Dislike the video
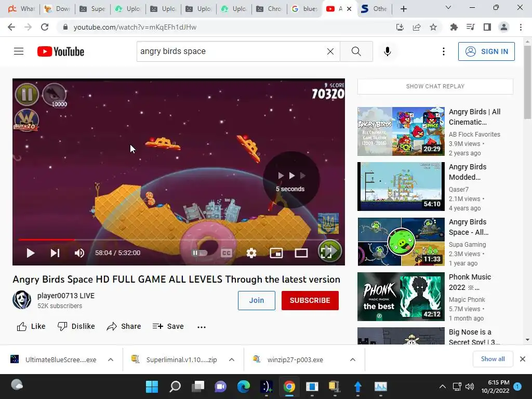This screenshot has width=532, height=399. (x=76, y=326)
